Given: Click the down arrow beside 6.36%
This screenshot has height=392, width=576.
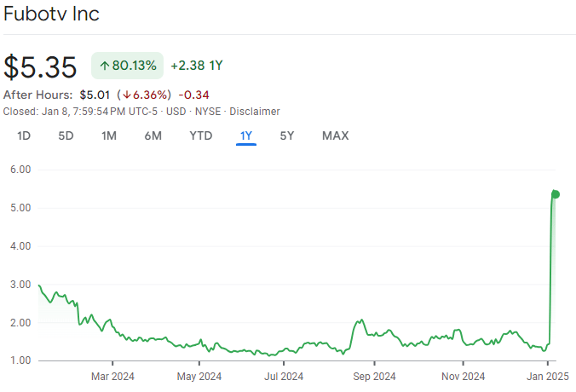Looking at the screenshot, I should tap(127, 95).
